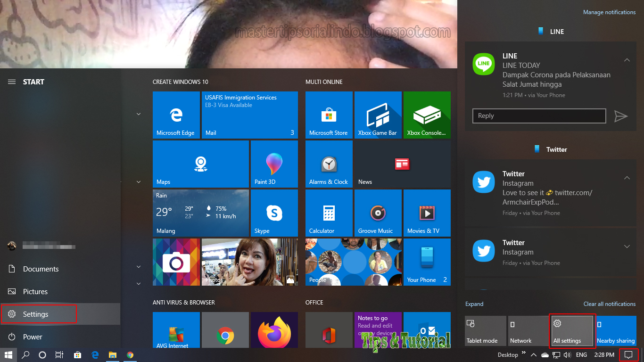This screenshot has height=362, width=644.
Task: Click the Twitter group header in notifications
Action: [551, 149]
